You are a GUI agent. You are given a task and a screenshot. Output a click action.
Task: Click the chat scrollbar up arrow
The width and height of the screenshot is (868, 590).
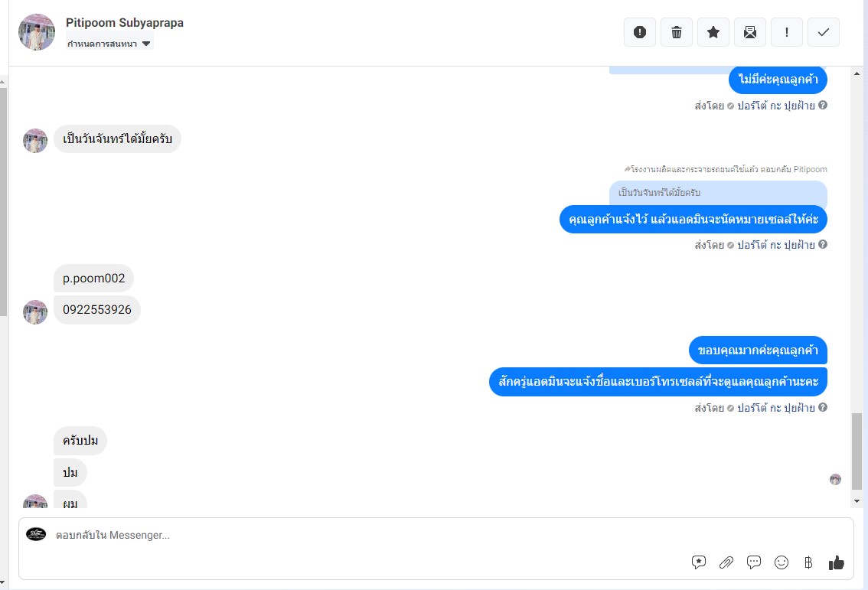857,73
